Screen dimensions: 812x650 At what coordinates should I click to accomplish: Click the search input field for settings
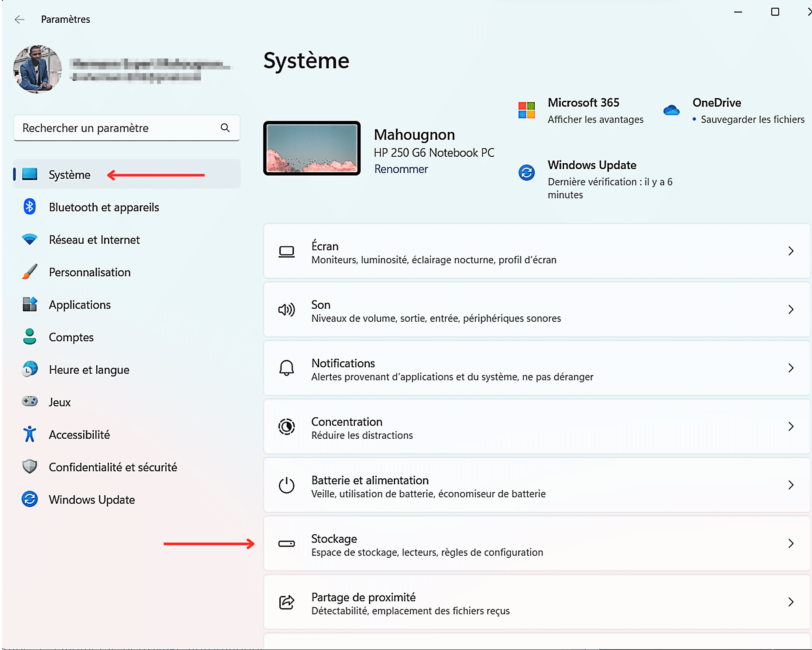click(126, 127)
